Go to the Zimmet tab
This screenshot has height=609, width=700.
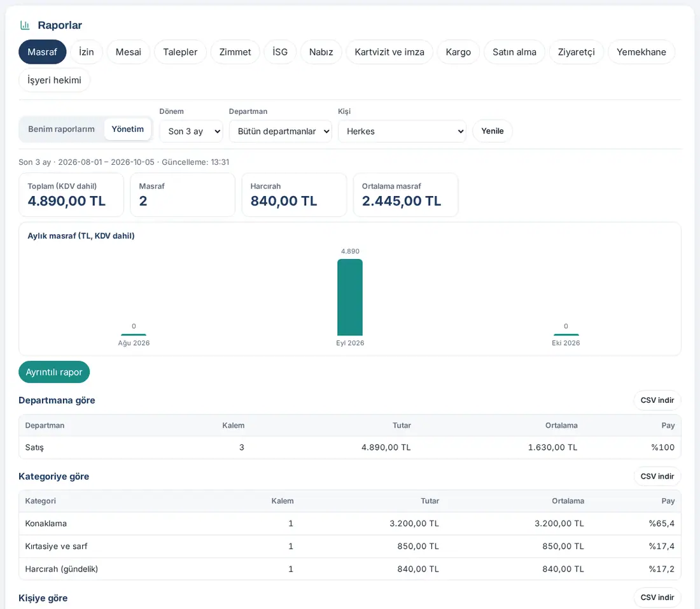coord(235,52)
